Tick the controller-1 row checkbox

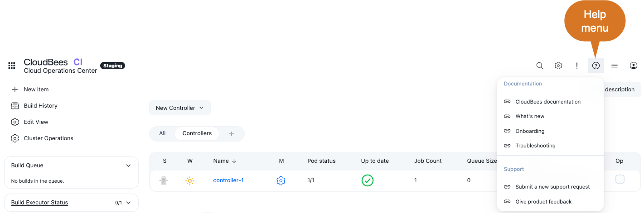point(620,180)
